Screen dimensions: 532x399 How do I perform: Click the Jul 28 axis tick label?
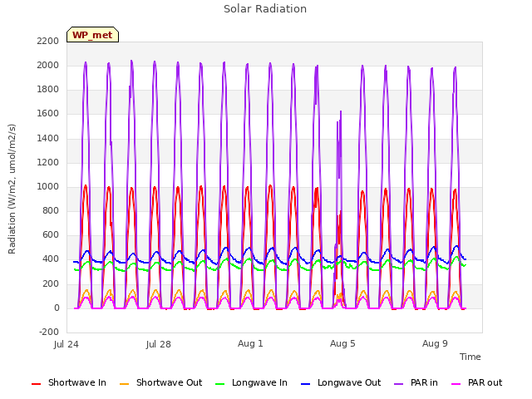point(159,344)
